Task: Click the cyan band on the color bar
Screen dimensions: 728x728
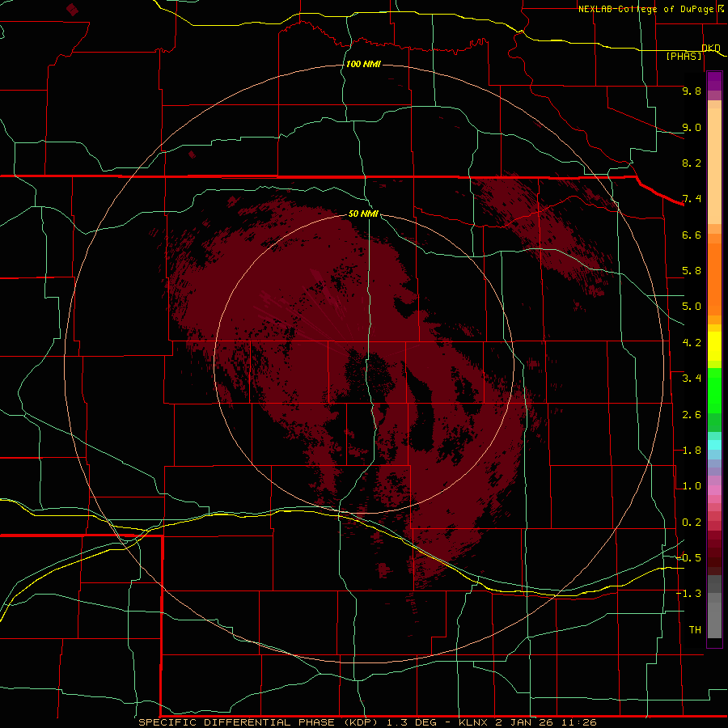Action: click(714, 445)
